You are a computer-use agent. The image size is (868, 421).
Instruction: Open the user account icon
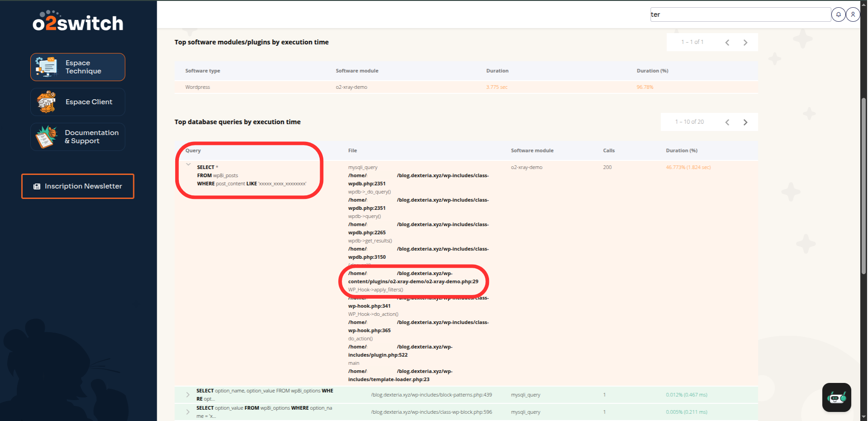(853, 15)
